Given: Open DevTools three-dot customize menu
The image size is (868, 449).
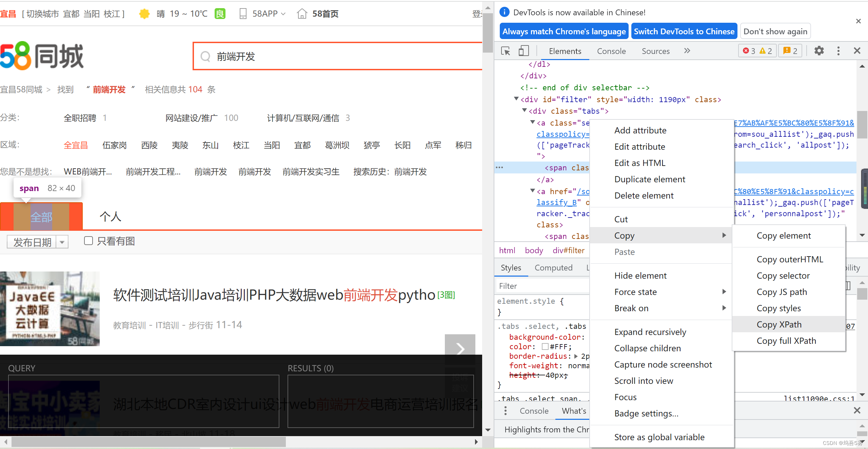Looking at the screenshot, I should click(838, 51).
